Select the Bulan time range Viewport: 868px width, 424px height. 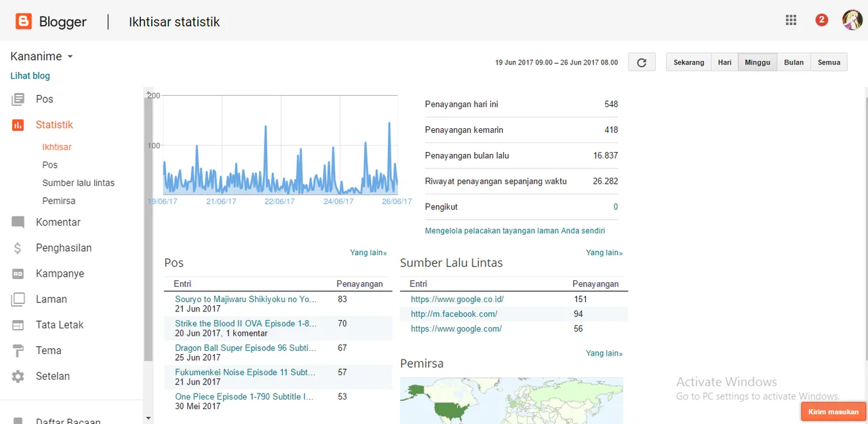click(794, 62)
